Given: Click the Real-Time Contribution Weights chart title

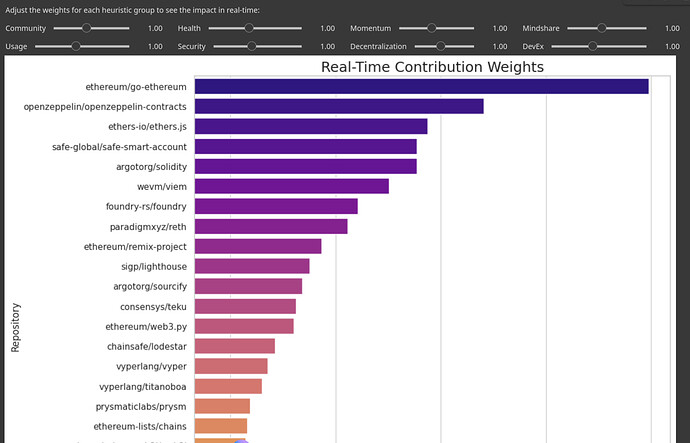Looking at the screenshot, I should (432, 67).
